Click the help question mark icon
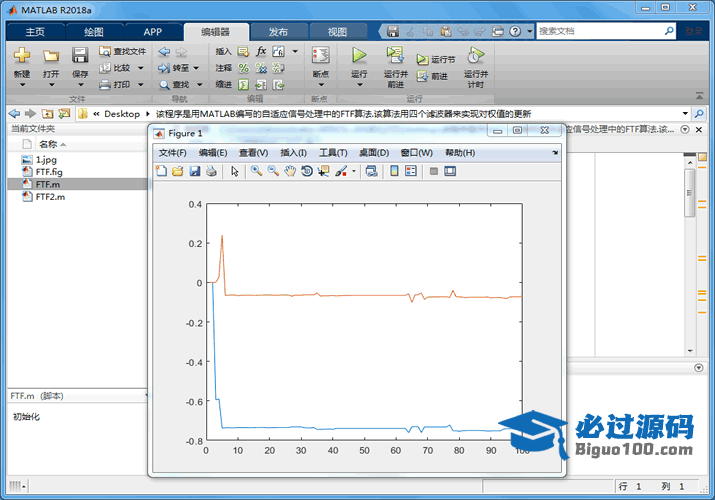Image resolution: width=715 pixels, height=500 pixels. click(515, 31)
